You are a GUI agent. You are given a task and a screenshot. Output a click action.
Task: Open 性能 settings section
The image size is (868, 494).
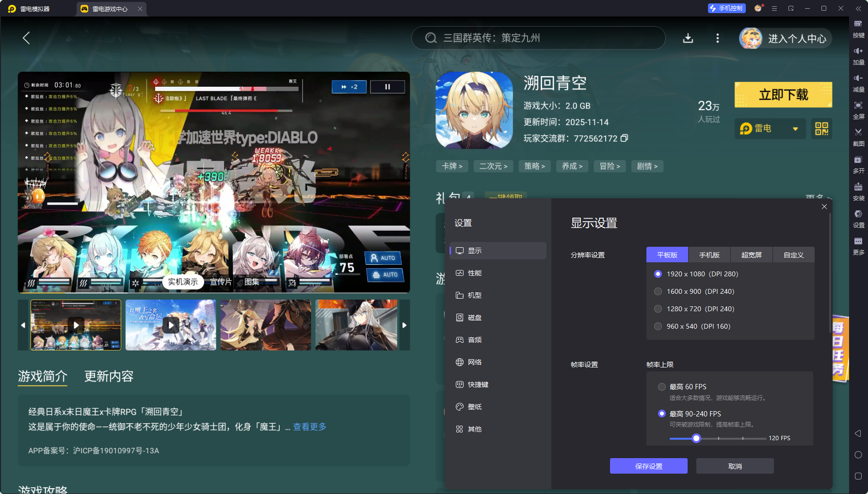click(x=498, y=273)
